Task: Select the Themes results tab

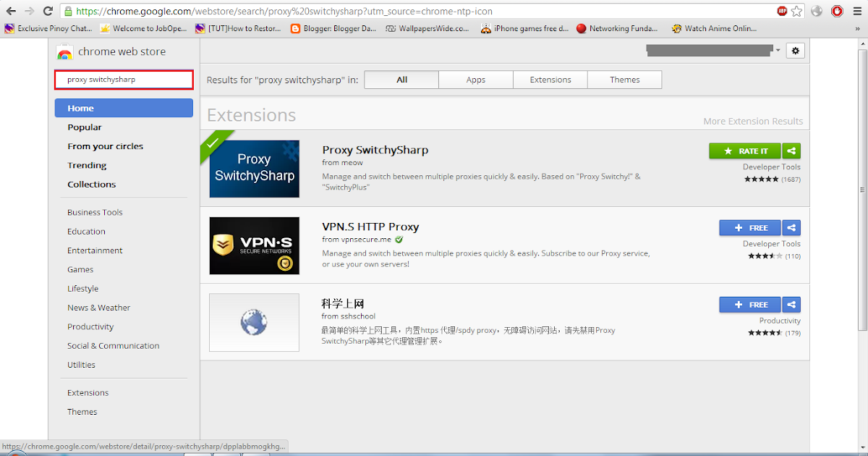Action: click(x=625, y=80)
